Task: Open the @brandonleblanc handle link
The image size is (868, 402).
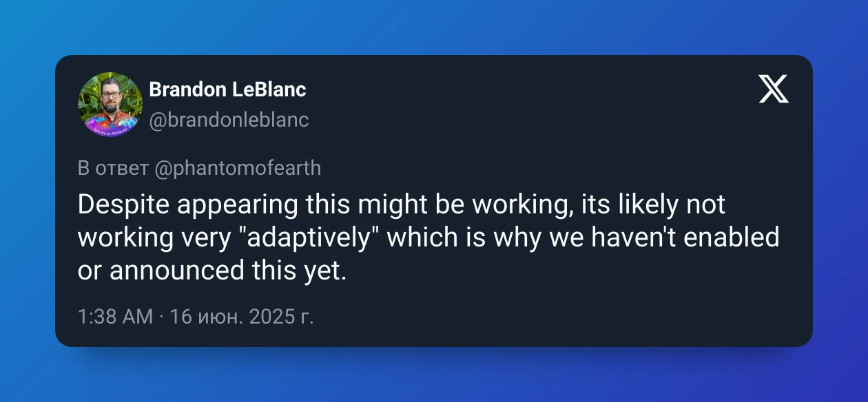Action: tap(229, 120)
